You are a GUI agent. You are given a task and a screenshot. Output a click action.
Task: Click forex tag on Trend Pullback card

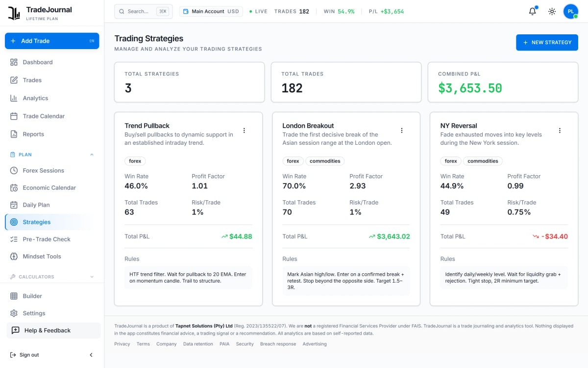tap(135, 161)
